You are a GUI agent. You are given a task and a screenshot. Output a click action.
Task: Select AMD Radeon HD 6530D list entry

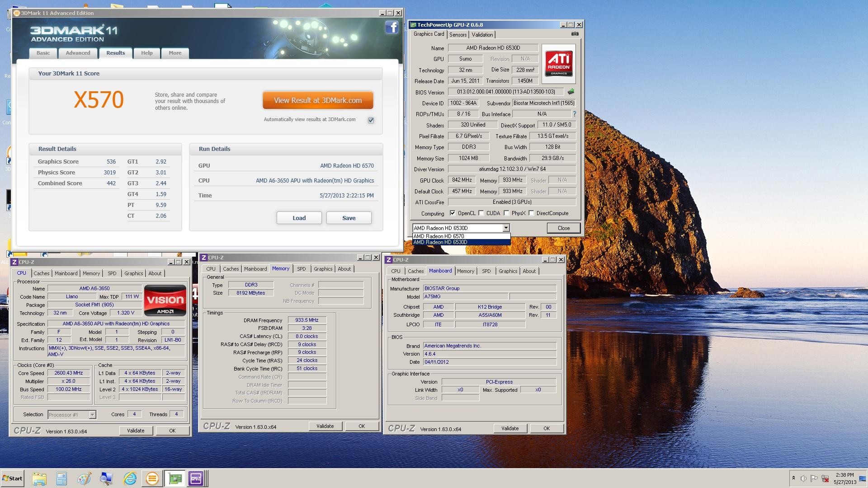461,242
